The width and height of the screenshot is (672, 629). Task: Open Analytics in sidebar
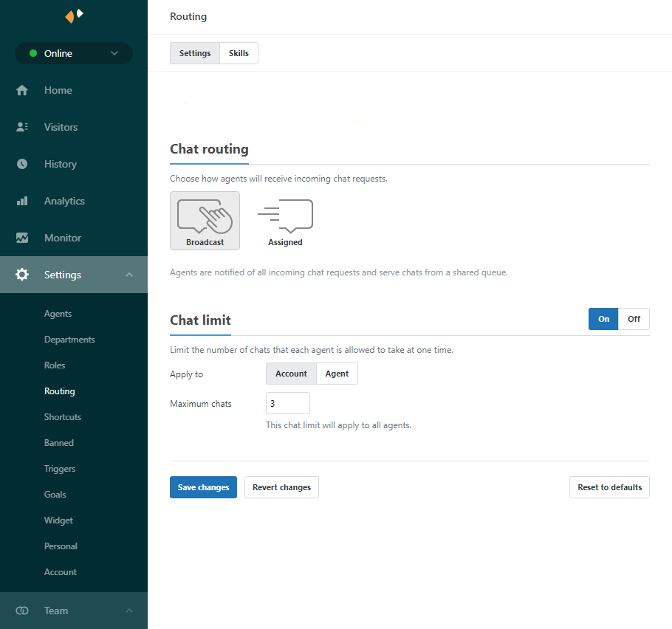[74, 201]
